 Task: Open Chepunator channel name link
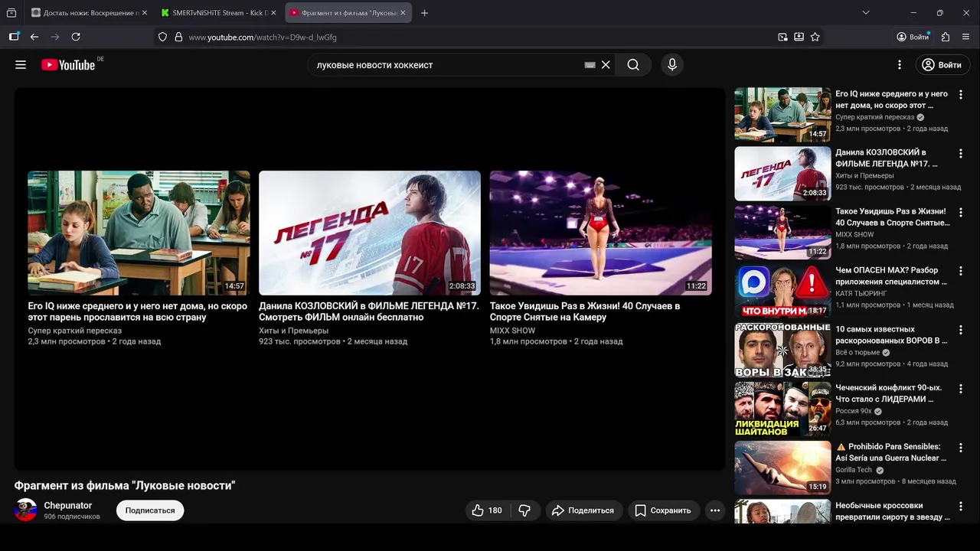[68, 506]
